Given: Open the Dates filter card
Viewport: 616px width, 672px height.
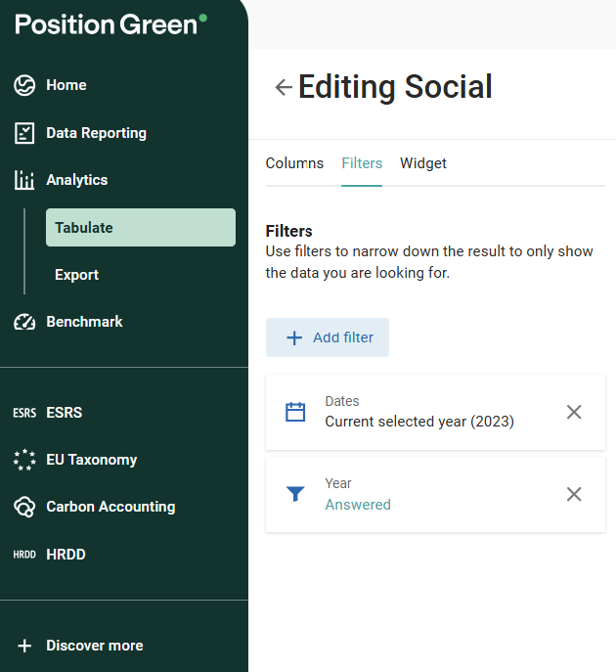Looking at the screenshot, I should pyautogui.click(x=418, y=413).
